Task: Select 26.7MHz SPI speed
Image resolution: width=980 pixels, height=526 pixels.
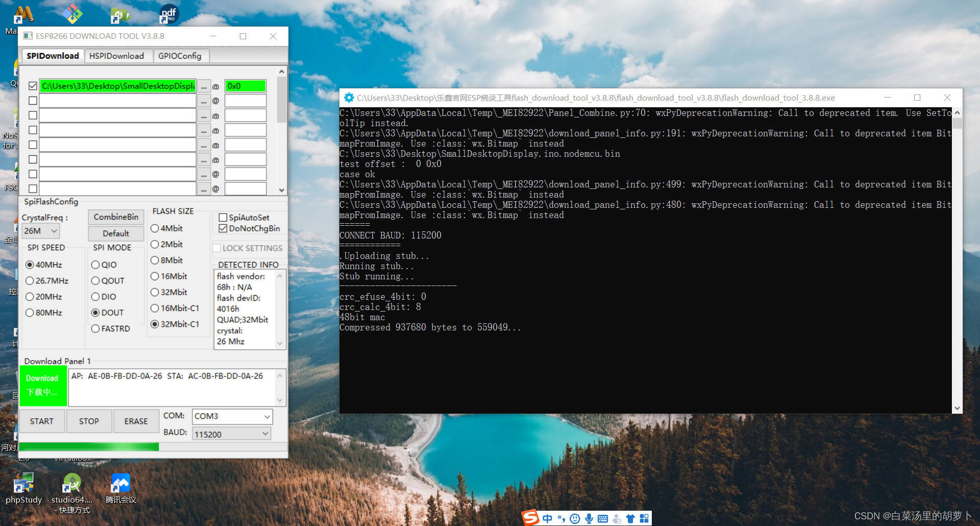Action: click(x=30, y=281)
